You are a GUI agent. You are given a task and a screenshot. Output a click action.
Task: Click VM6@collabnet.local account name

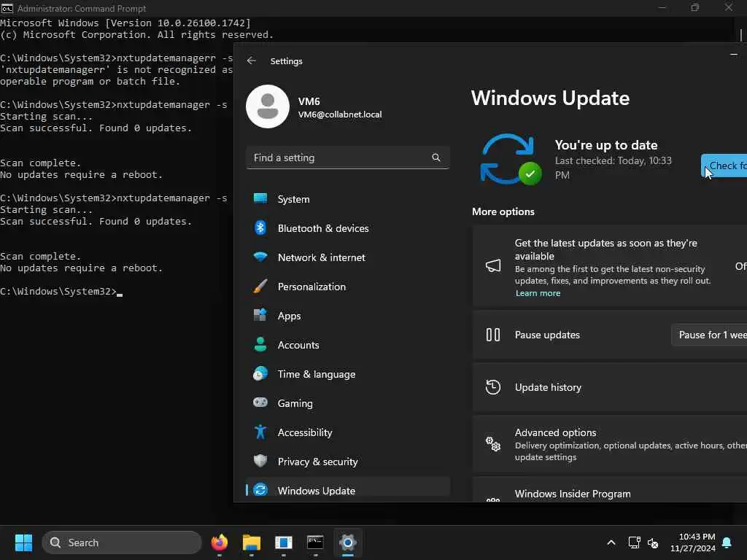tap(340, 114)
